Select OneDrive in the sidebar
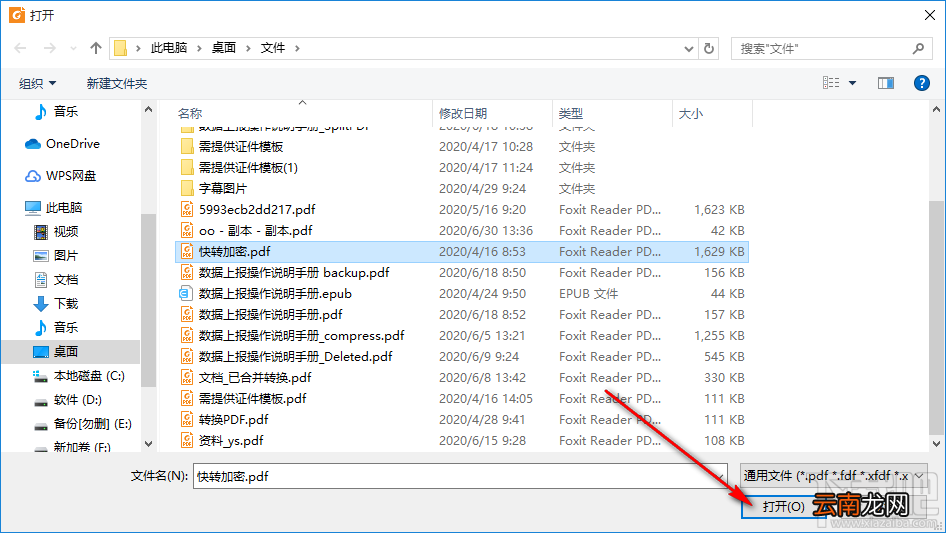This screenshot has width=946, height=533. click(62, 144)
